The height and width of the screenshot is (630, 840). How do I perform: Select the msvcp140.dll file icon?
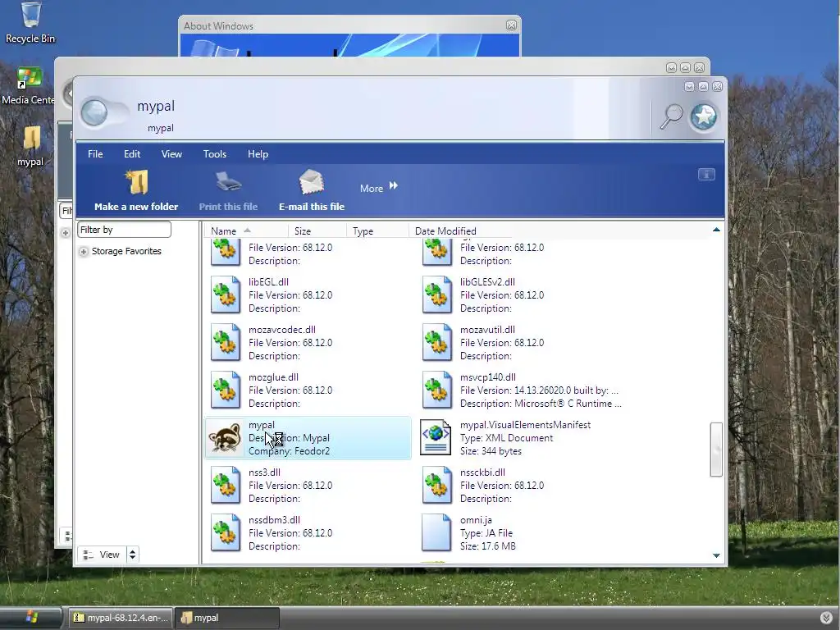pyautogui.click(x=436, y=390)
